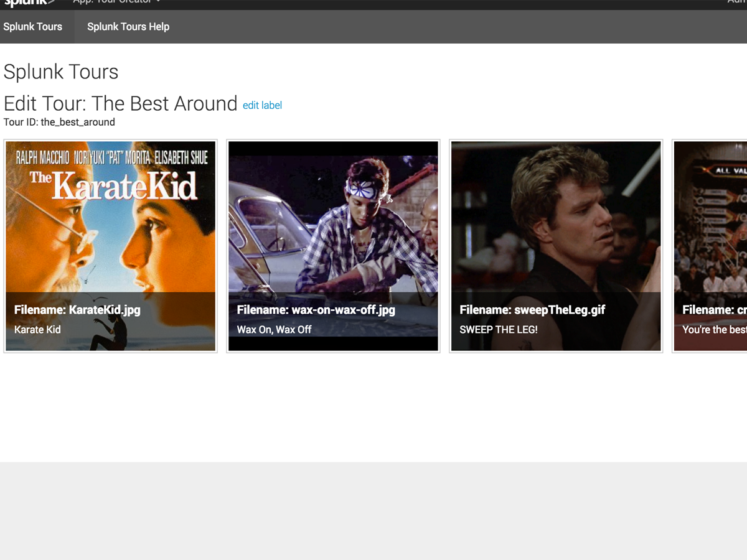
Task: Click the Splunk logo in the top bar
Action: tap(30, 3)
